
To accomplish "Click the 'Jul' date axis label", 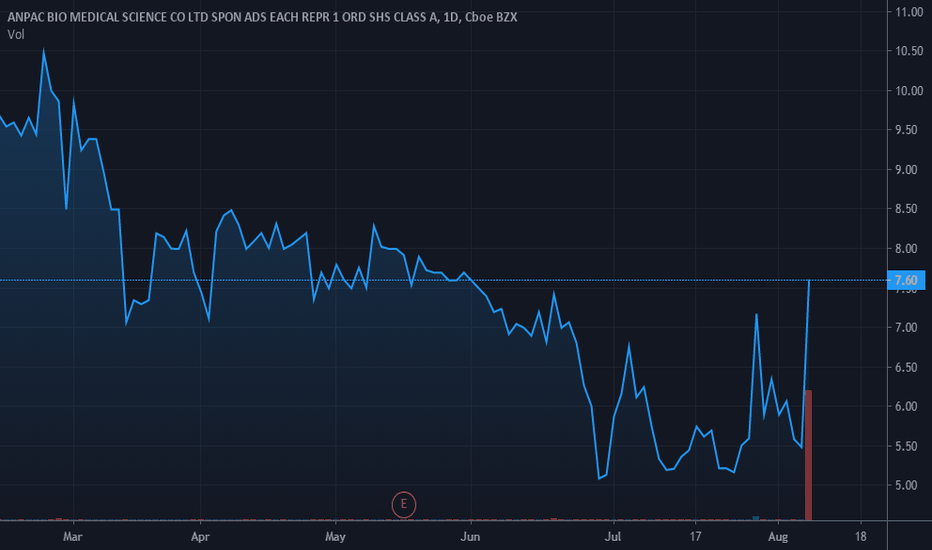I will [x=613, y=537].
